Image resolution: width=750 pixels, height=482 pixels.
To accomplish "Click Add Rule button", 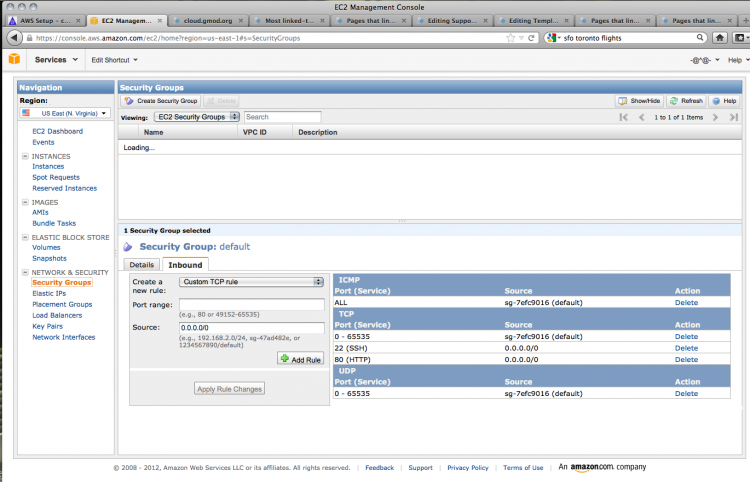I will click(x=300, y=359).
